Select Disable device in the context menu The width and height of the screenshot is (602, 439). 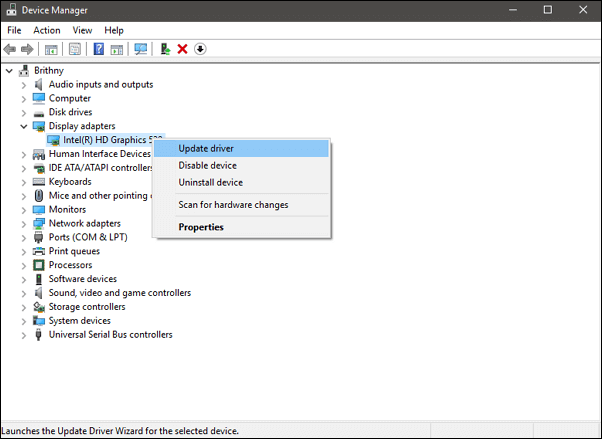pyautogui.click(x=207, y=166)
